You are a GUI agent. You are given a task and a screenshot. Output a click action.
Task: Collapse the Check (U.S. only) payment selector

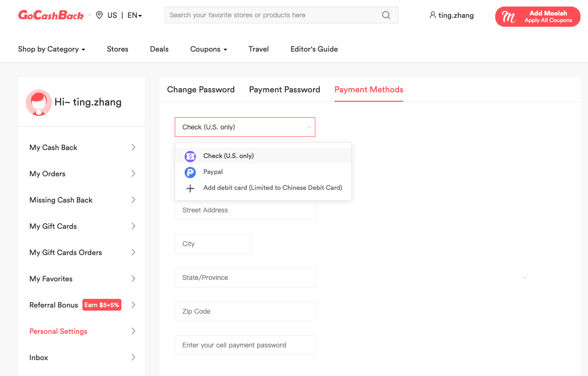(x=245, y=127)
